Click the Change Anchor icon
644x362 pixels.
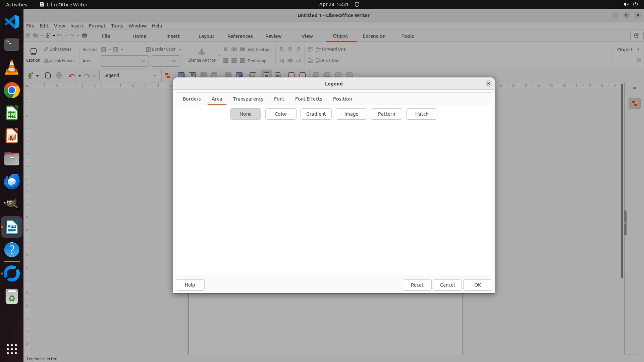[202, 52]
